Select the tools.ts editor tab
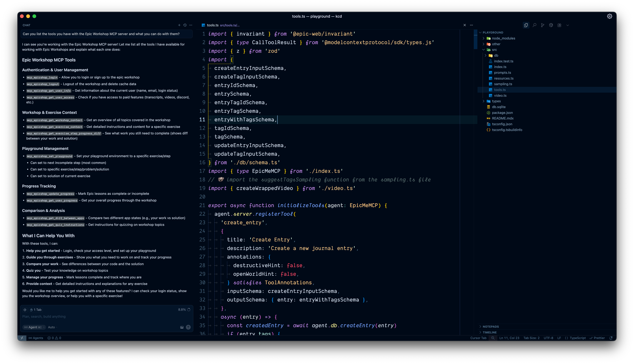Viewport: 634px width, 364px height. click(221, 25)
